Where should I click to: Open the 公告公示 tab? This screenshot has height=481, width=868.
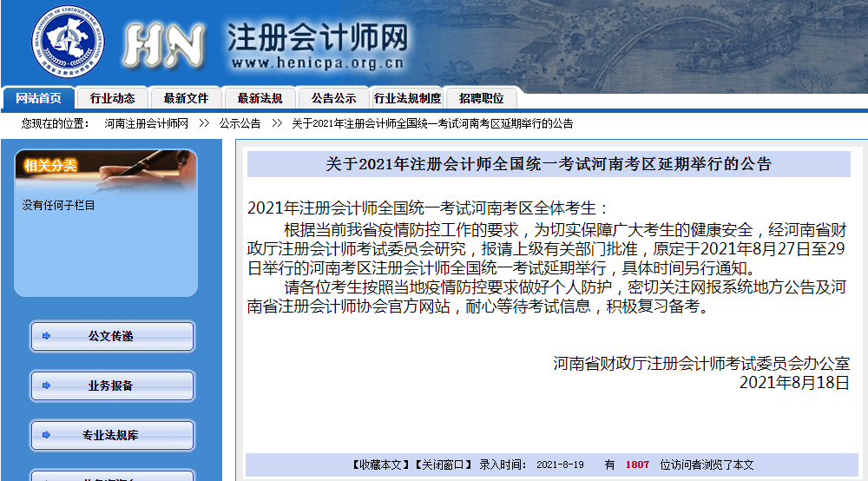(x=333, y=98)
